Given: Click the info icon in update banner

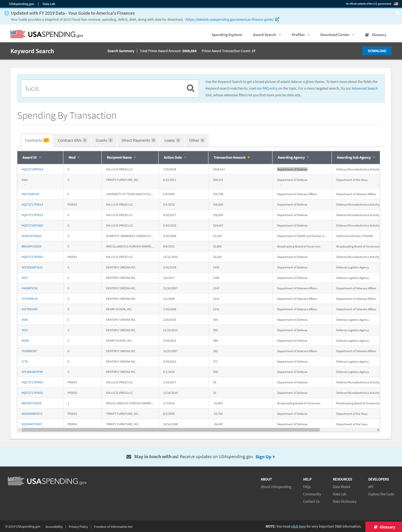Looking at the screenshot, I should (6, 13).
